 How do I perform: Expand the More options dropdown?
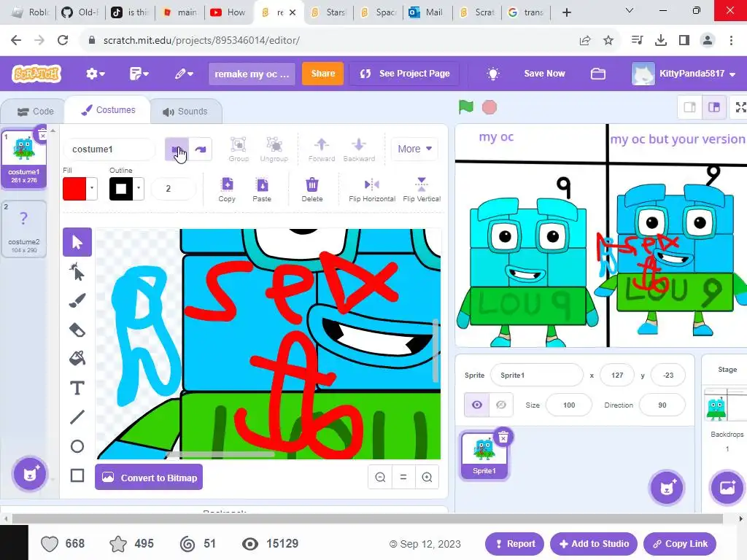click(414, 149)
